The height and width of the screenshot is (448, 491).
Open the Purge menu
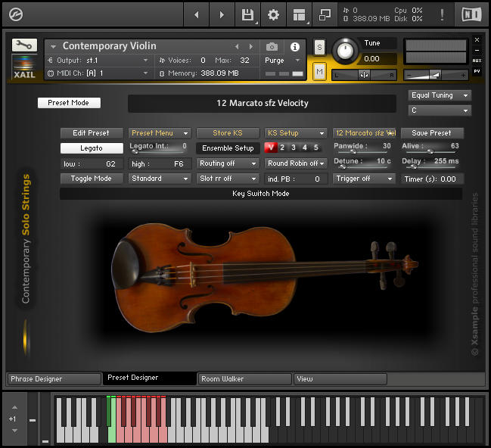click(x=282, y=60)
